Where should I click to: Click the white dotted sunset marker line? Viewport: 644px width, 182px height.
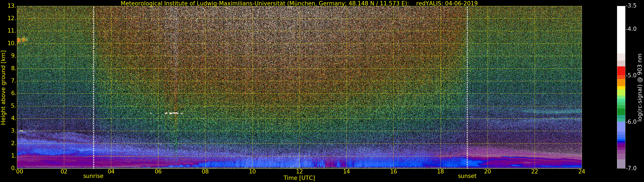467,87
